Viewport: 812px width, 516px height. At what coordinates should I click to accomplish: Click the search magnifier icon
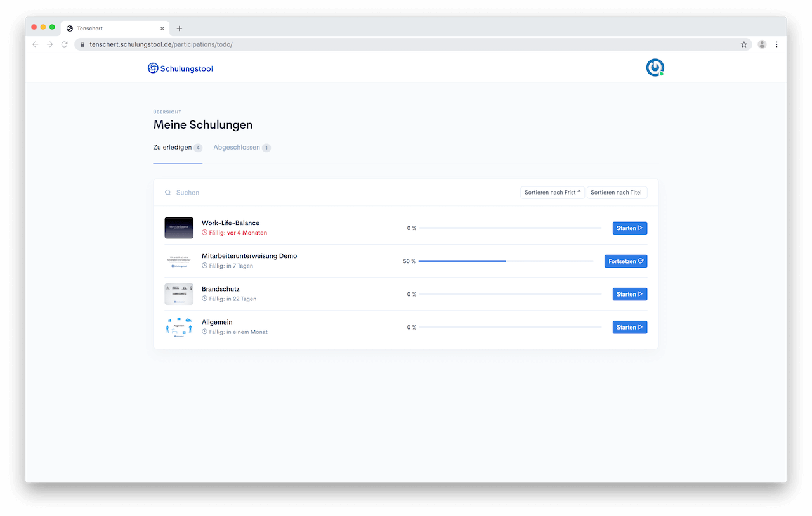(x=168, y=192)
